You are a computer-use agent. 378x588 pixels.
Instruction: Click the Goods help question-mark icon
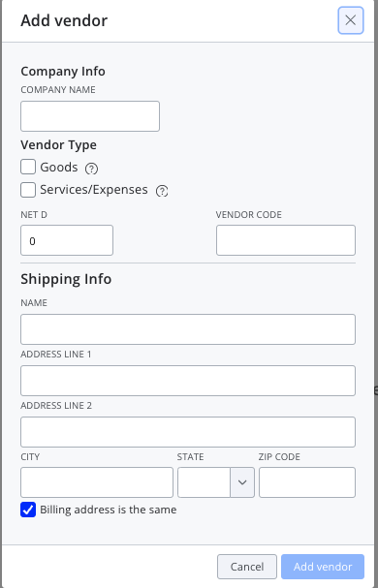(91, 169)
